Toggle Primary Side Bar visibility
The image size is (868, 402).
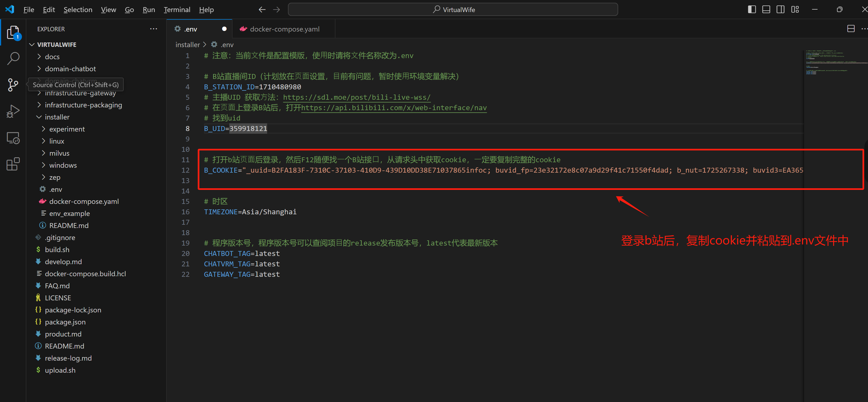point(752,9)
